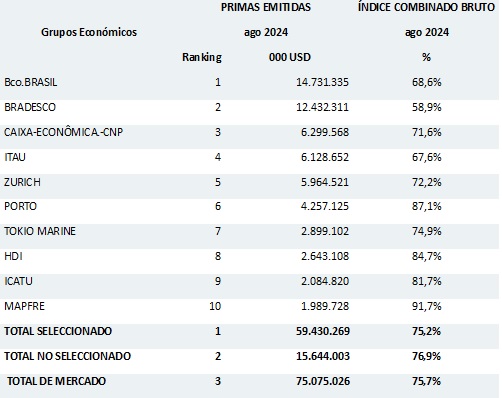The image size is (502, 398).
Task: Select the ICATU row label
Action: [x=18, y=281]
